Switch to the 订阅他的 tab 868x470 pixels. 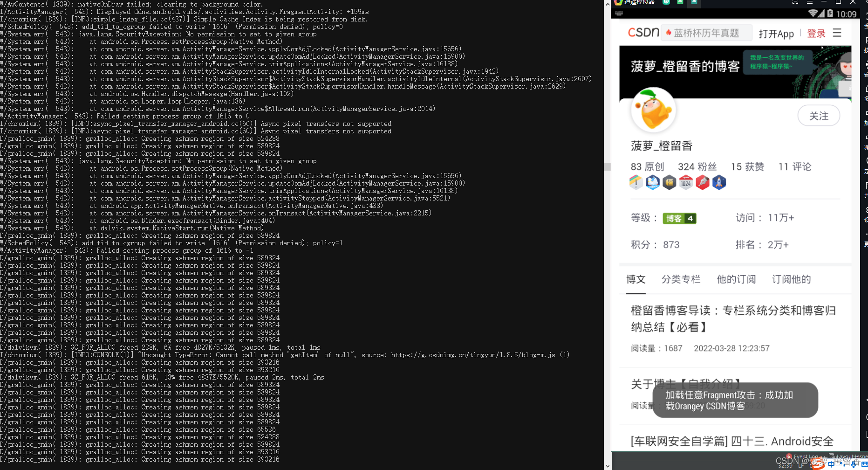pos(791,279)
